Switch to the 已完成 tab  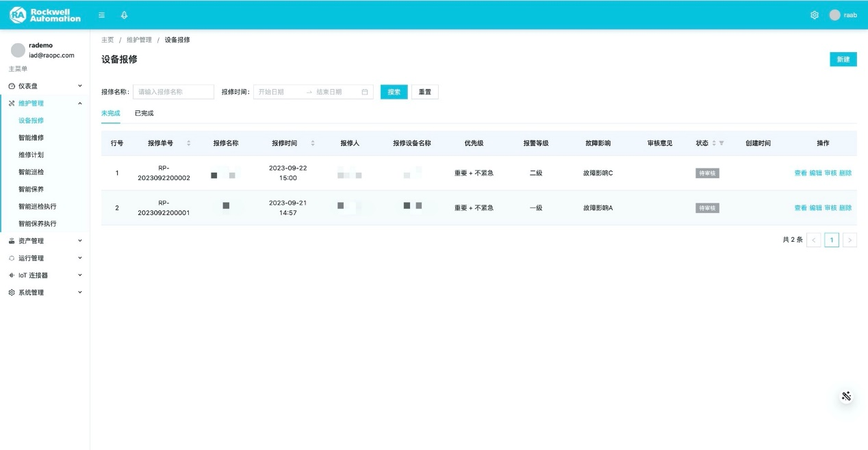click(144, 113)
